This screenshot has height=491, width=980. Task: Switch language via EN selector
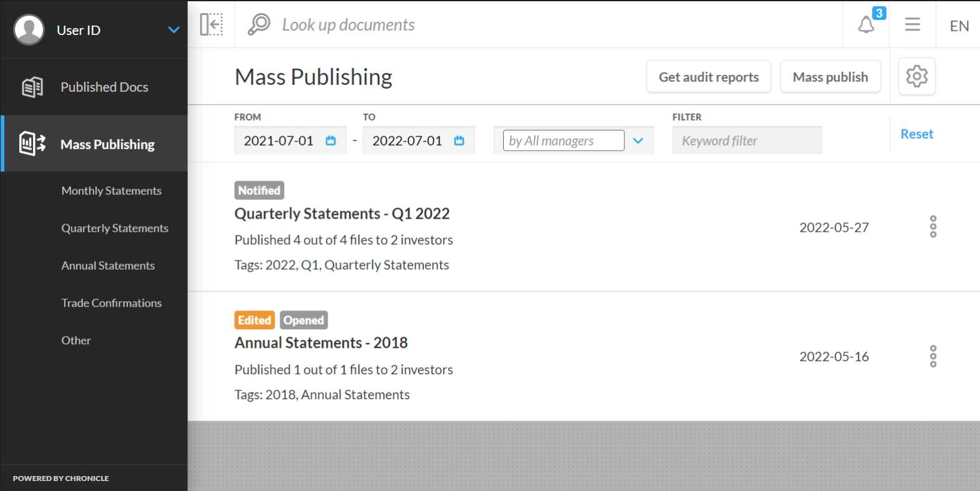point(959,26)
